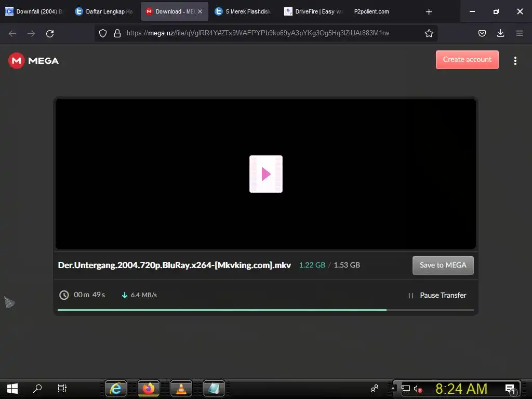532x399 pixels.
Task: Click the Der.Untergang file name
Action: [x=175, y=265]
